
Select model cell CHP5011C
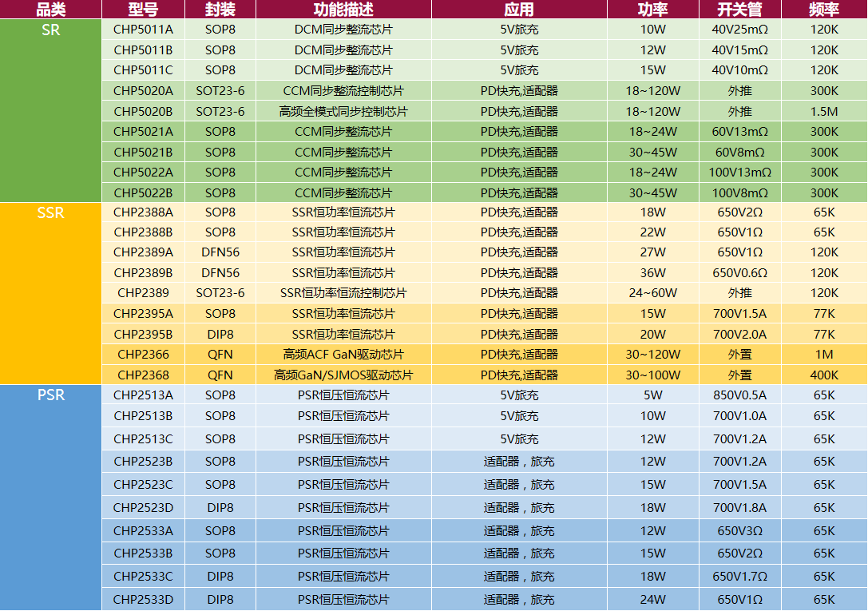point(144,70)
